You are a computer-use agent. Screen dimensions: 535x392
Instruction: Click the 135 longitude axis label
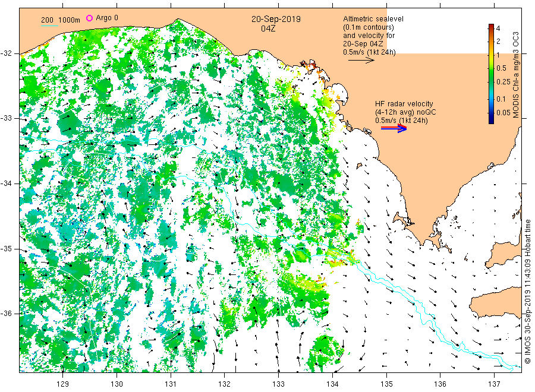point(386,384)
